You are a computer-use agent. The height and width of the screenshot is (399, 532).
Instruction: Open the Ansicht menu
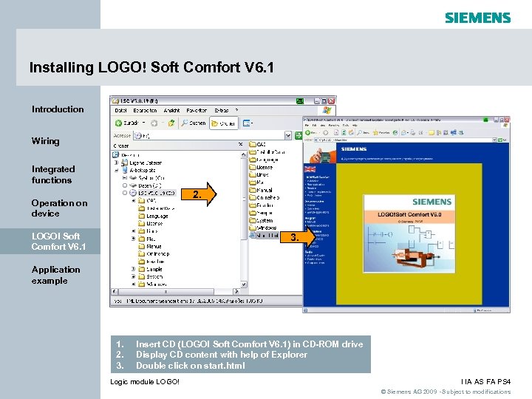pyautogui.click(x=171, y=110)
